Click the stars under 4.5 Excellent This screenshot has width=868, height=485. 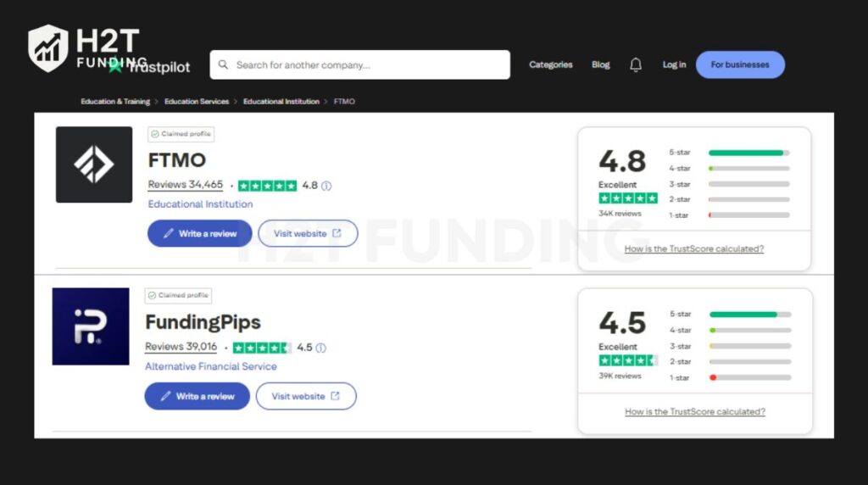click(628, 360)
